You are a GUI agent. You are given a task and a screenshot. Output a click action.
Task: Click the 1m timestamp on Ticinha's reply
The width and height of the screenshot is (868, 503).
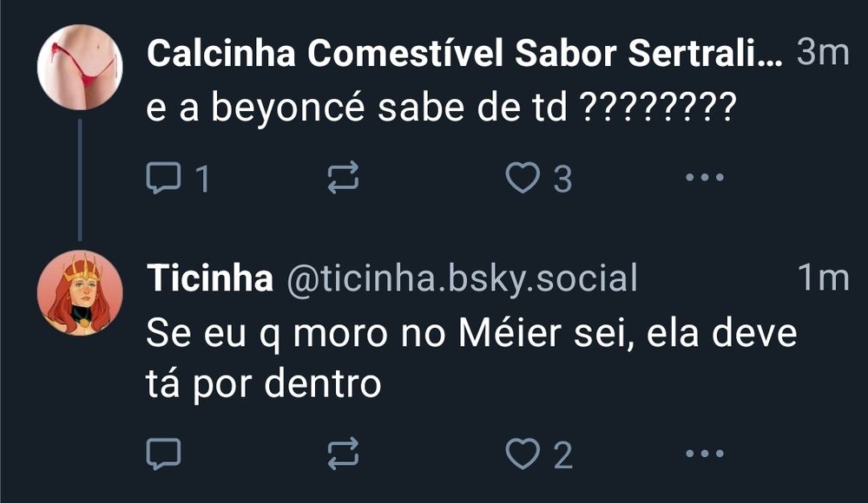click(822, 278)
